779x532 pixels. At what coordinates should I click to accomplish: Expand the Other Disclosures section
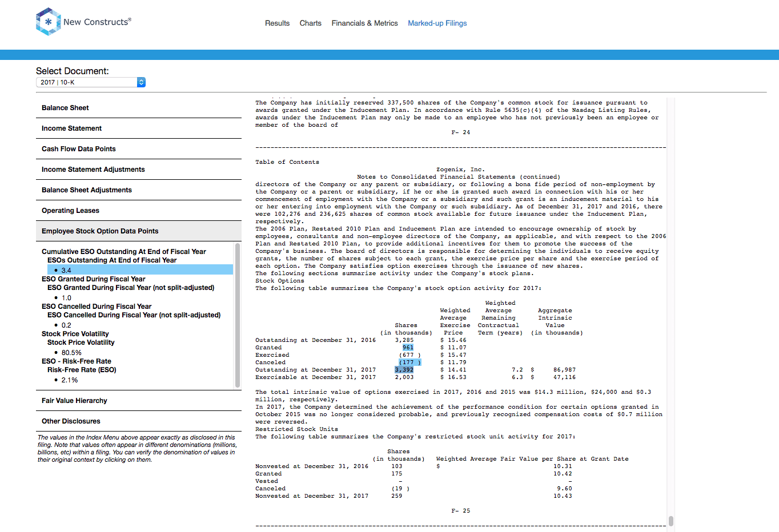139,421
